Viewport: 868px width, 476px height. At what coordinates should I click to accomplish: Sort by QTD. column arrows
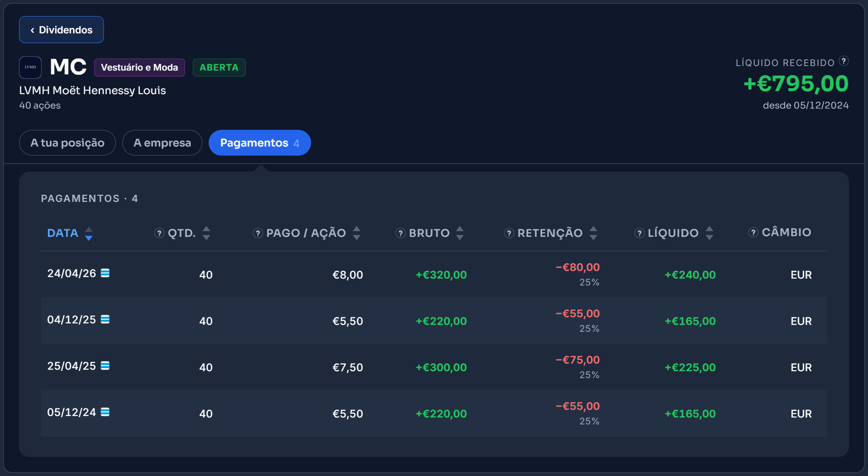(x=206, y=233)
